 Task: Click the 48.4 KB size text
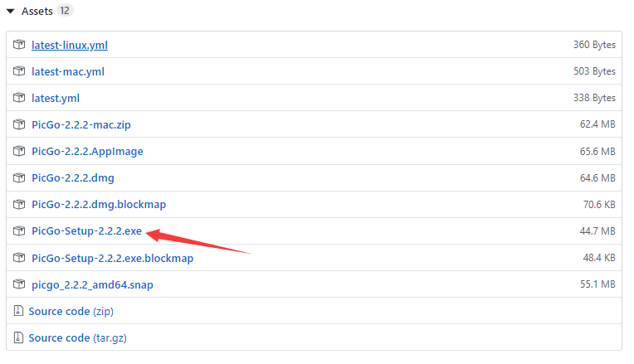pyautogui.click(x=599, y=257)
